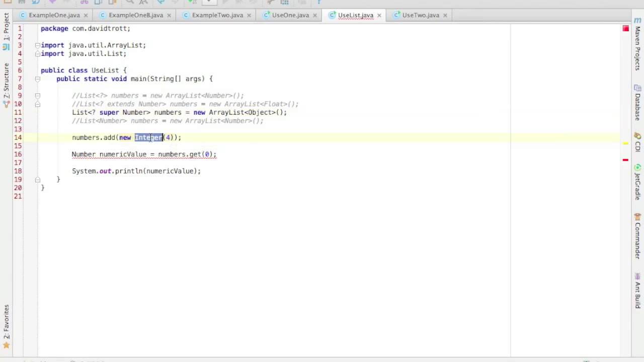Jump to the yellow warning stripe marker
This screenshot has width=644, height=362.
click(625, 143)
